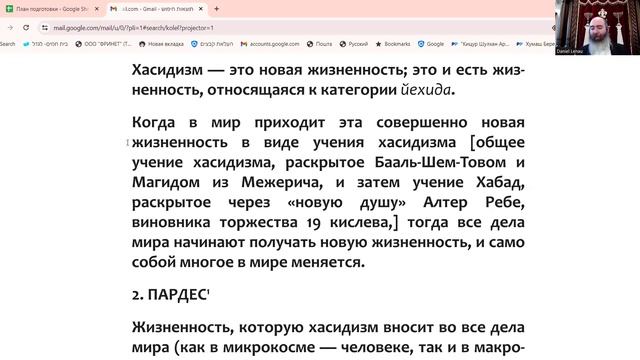Open the Bookmarks star folder

393,44
